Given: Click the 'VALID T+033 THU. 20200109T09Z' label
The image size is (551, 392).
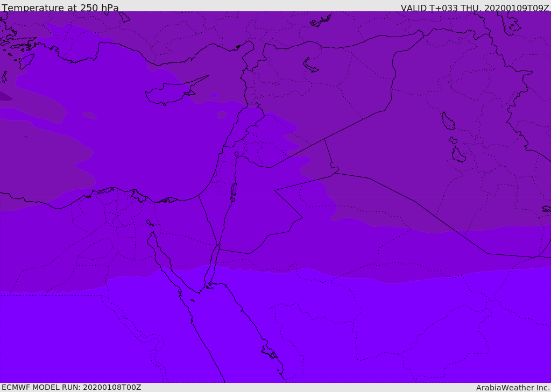Looking at the screenshot, I should point(475,8).
